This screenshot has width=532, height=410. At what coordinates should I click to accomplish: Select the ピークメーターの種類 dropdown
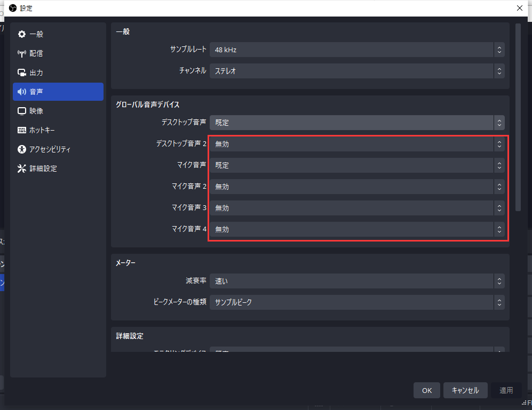(x=356, y=302)
